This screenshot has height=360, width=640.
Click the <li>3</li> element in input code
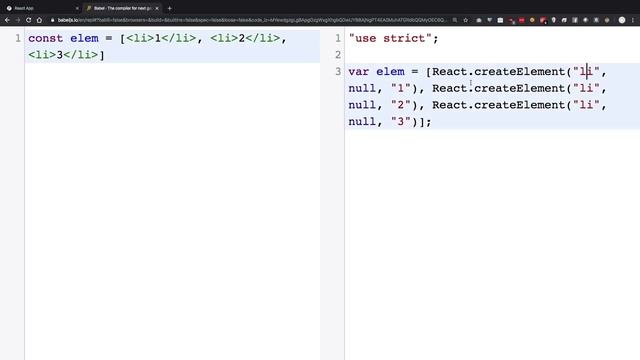tap(63, 55)
